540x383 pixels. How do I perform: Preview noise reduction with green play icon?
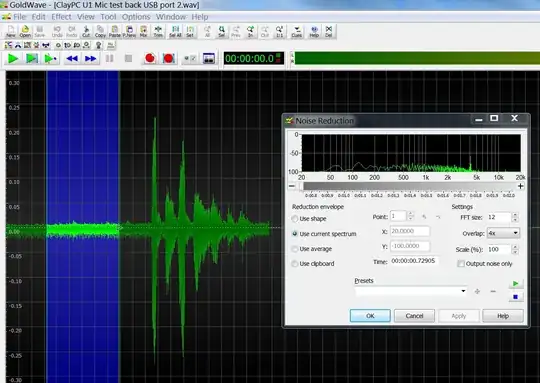coord(516,284)
